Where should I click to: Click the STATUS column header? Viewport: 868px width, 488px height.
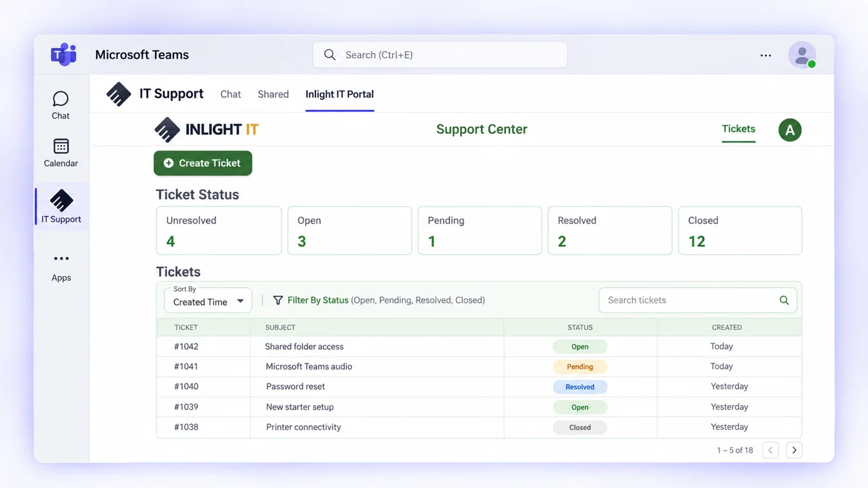pos(580,327)
